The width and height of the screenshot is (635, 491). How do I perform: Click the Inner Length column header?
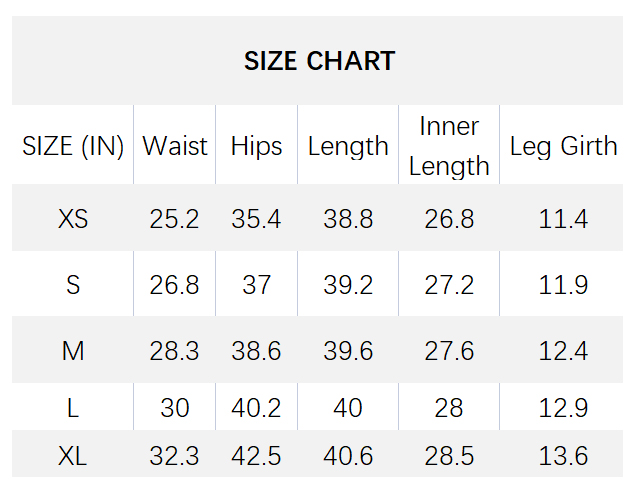pos(449,146)
